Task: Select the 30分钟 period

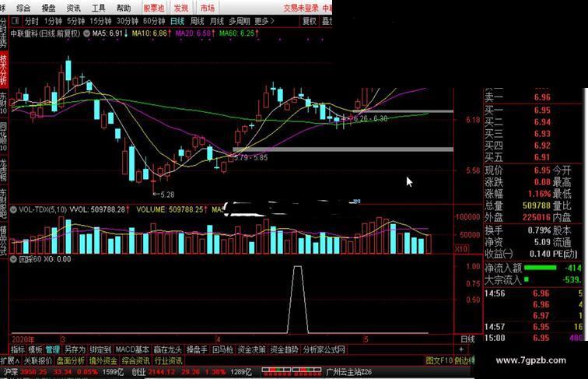Action: tap(128, 21)
